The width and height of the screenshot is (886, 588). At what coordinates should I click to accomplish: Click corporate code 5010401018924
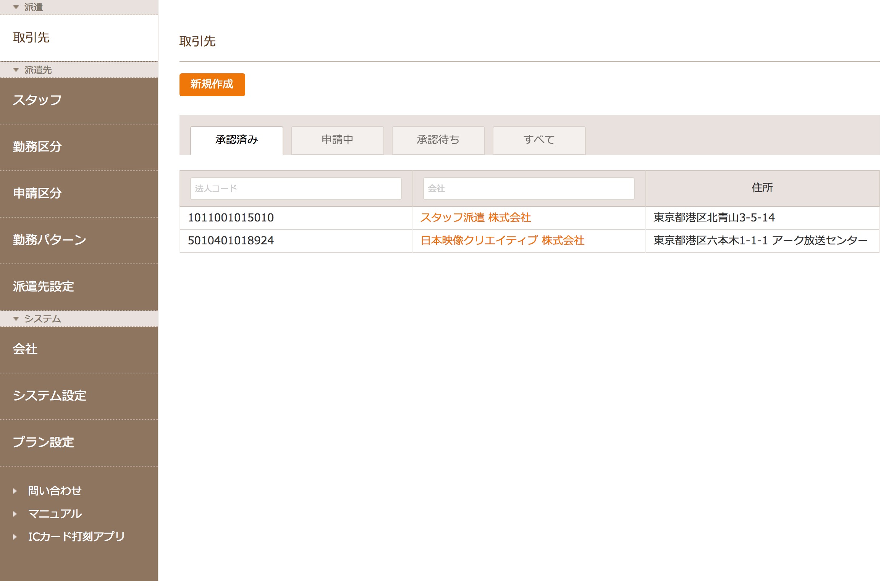[231, 241]
